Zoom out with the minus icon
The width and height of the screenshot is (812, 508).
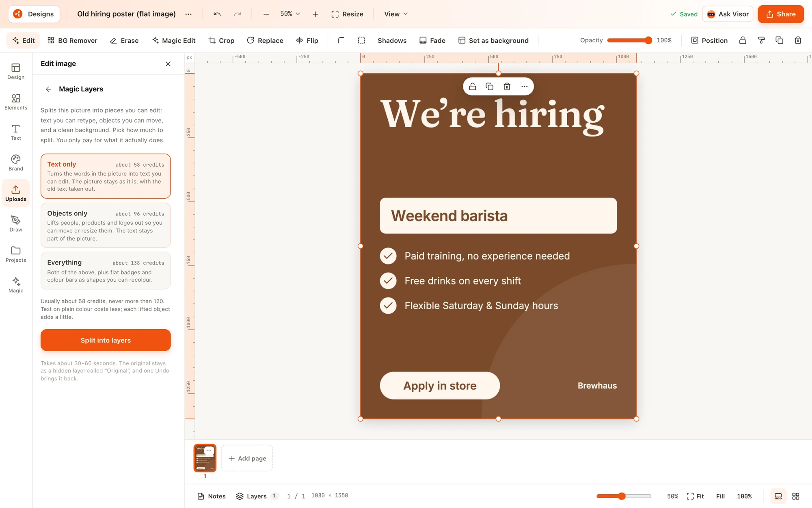266,14
